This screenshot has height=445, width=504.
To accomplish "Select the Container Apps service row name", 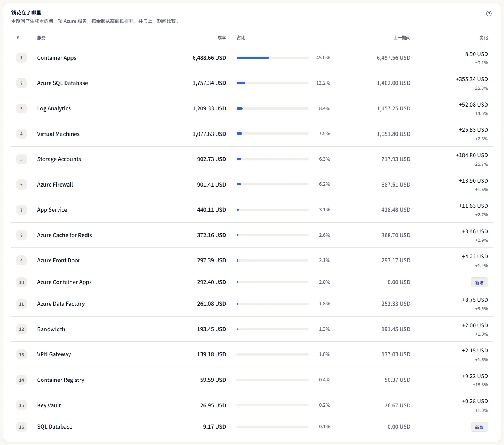I will [x=56, y=58].
